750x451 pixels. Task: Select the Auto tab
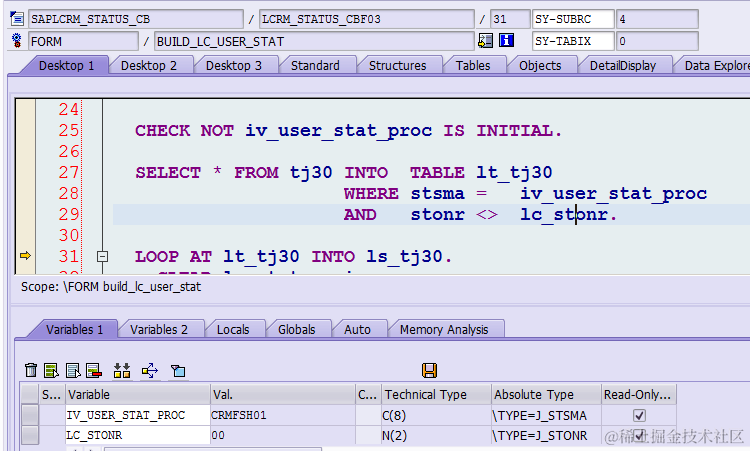click(x=357, y=330)
